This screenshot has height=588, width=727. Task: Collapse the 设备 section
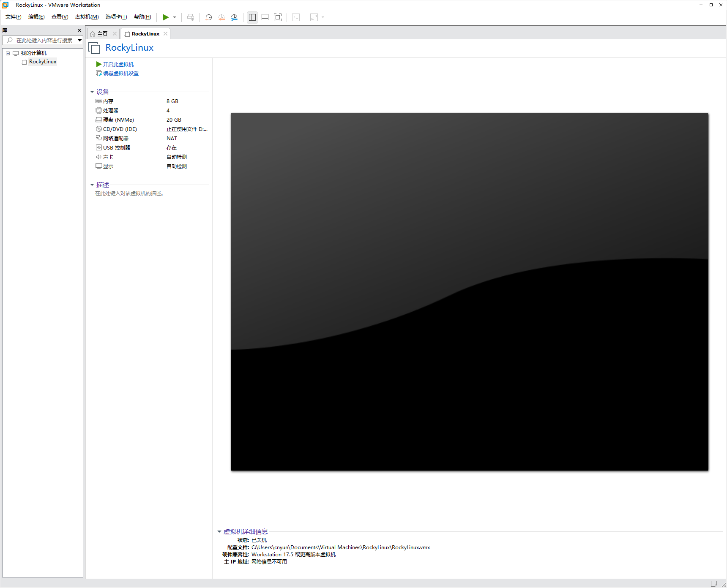click(92, 92)
